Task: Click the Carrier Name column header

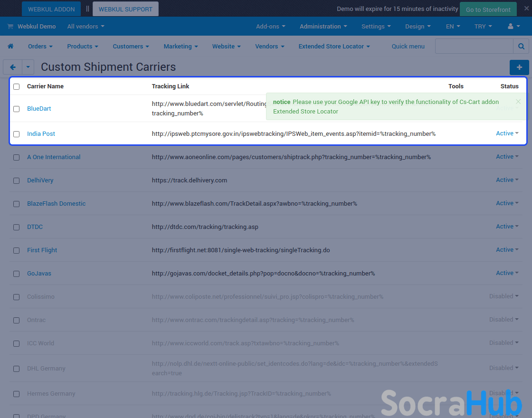Action: coord(45,86)
